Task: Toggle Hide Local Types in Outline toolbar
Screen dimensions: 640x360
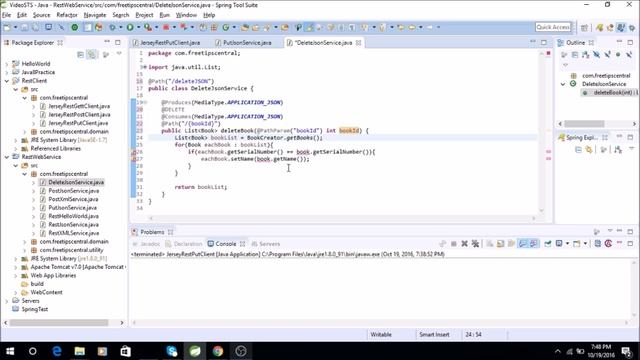Action: [629, 54]
